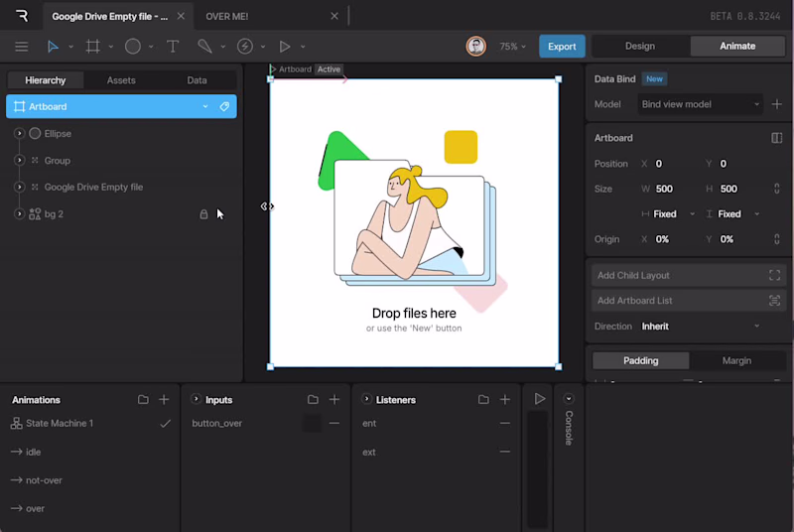Expand the Ellipse layer
The height and width of the screenshot is (532, 794).
19,134
